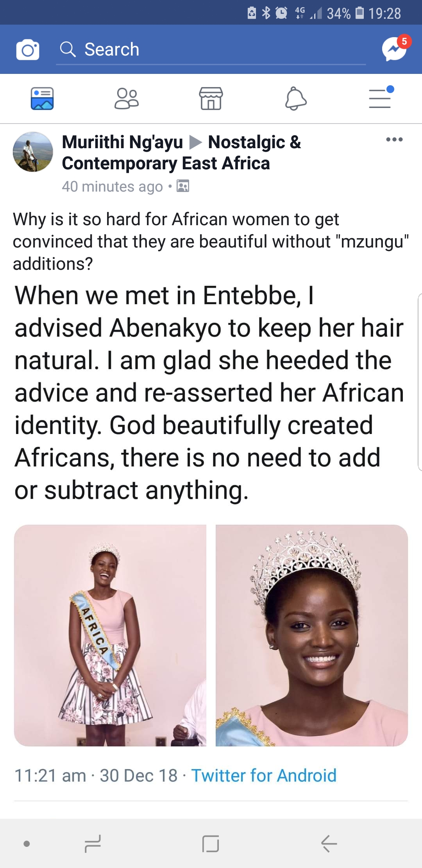This screenshot has width=422, height=868.
Task: Open close-up portrait photo with crown
Action: pos(311,635)
